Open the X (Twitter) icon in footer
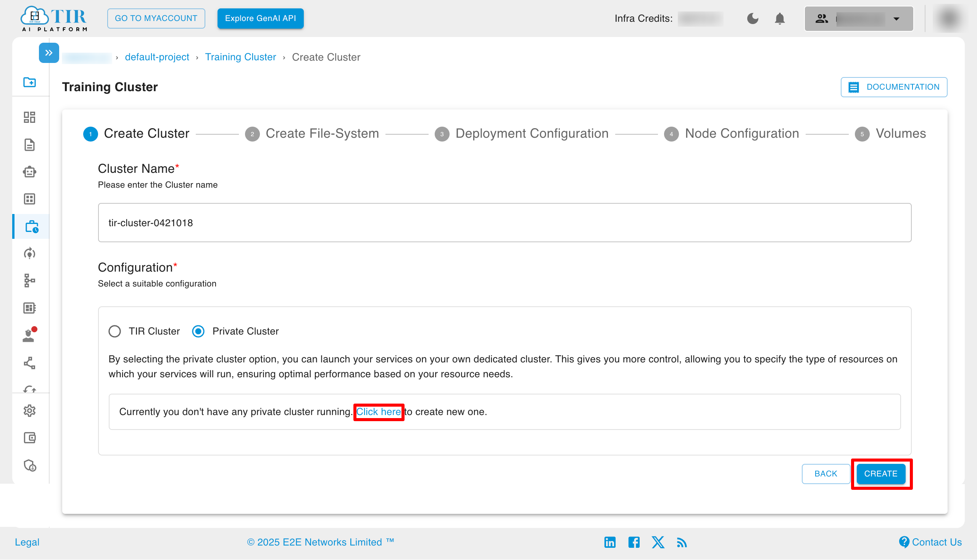The height and width of the screenshot is (560, 977). [658, 542]
